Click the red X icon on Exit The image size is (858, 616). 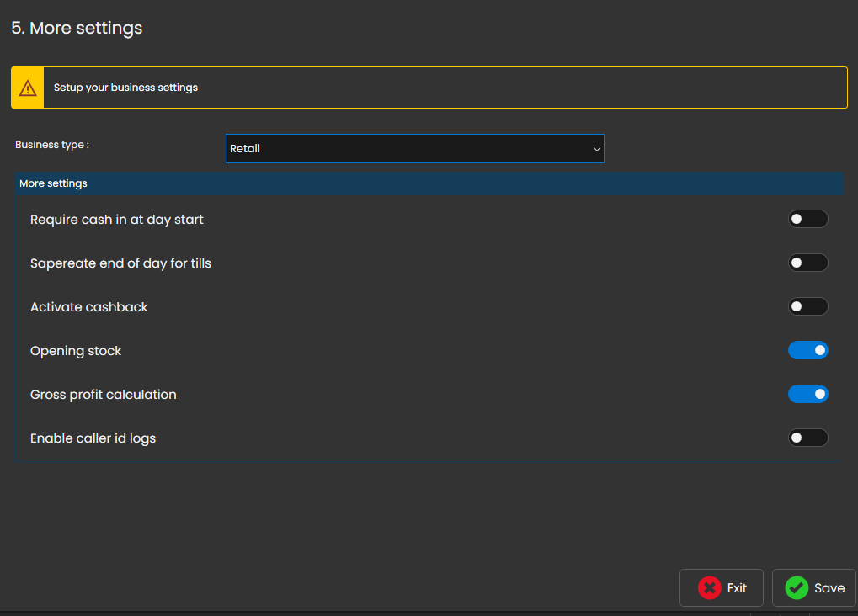(x=710, y=588)
